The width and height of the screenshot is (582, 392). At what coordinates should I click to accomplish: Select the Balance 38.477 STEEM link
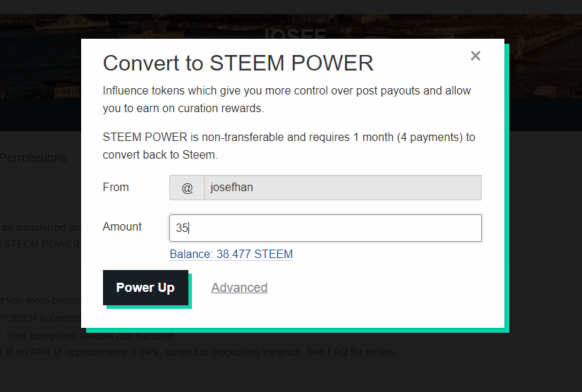point(231,254)
